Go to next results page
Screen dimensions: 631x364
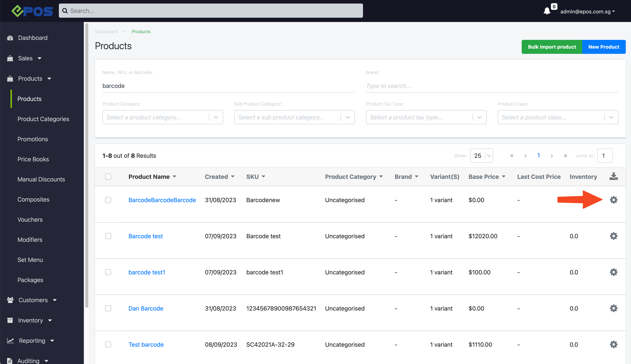[x=552, y=156]
